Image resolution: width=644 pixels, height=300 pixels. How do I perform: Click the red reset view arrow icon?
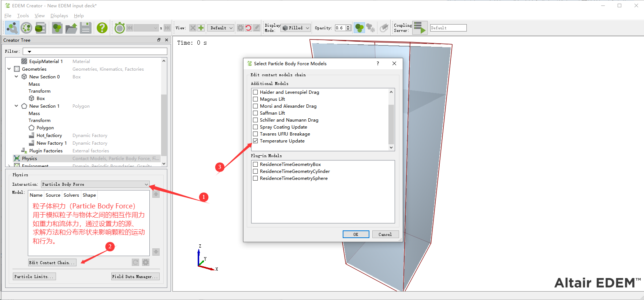tap(248, 28)
